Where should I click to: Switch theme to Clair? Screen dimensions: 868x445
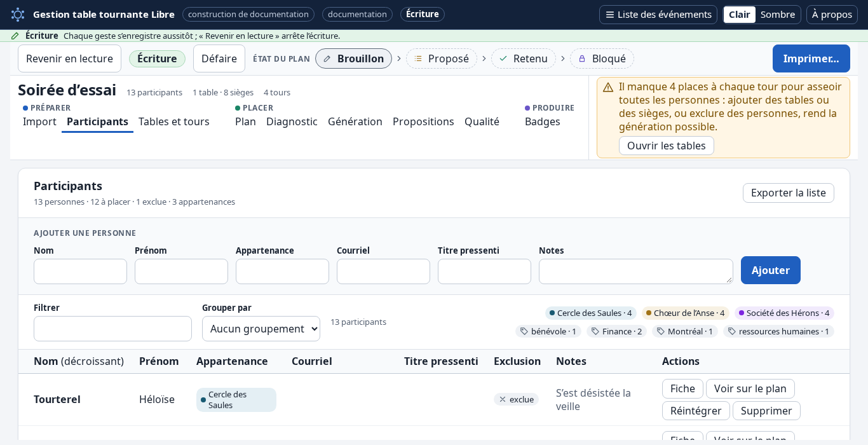click(x=740, y=15)
